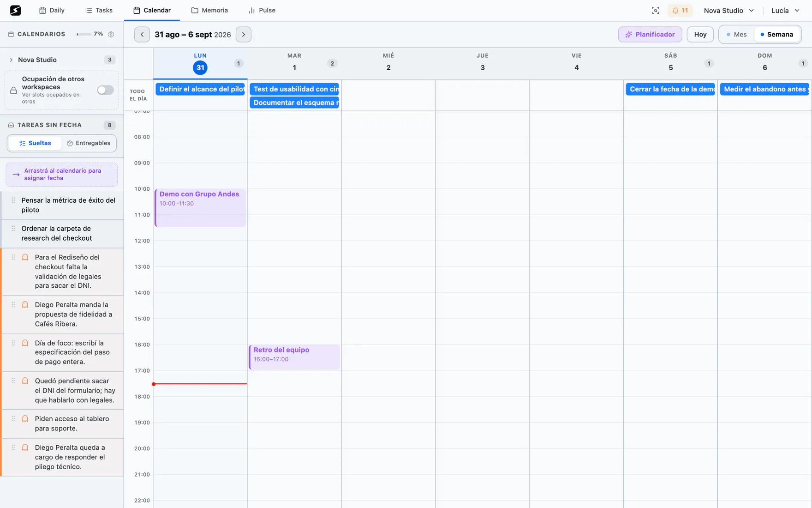The width and height of the screenshot is (812, 508).
Task: Click bell icon on 'Para el Rediseño' task
Action: coord(25,257)
